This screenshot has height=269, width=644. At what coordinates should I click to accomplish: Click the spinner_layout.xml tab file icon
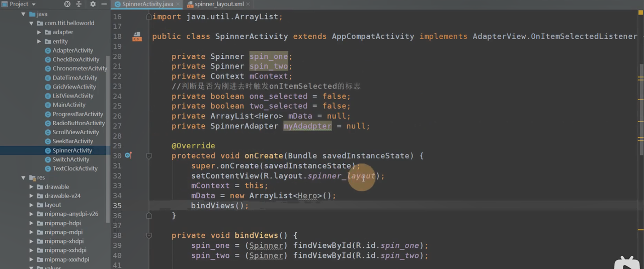190,4
